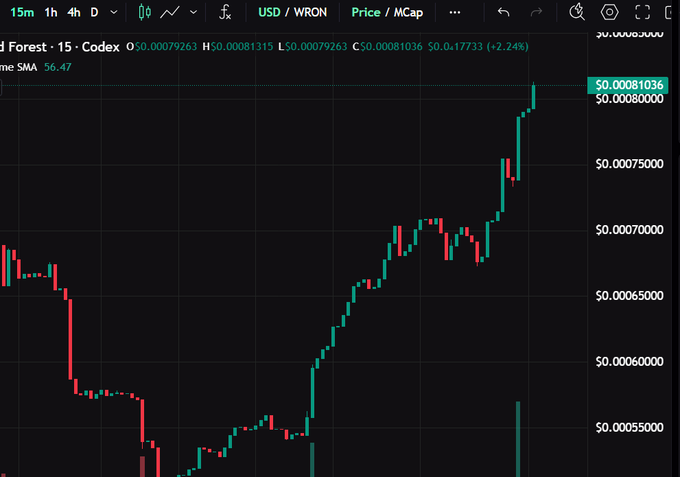Click the $0.00060000 price axis label
Screen dimensions: 680x477
pos(629,362)
